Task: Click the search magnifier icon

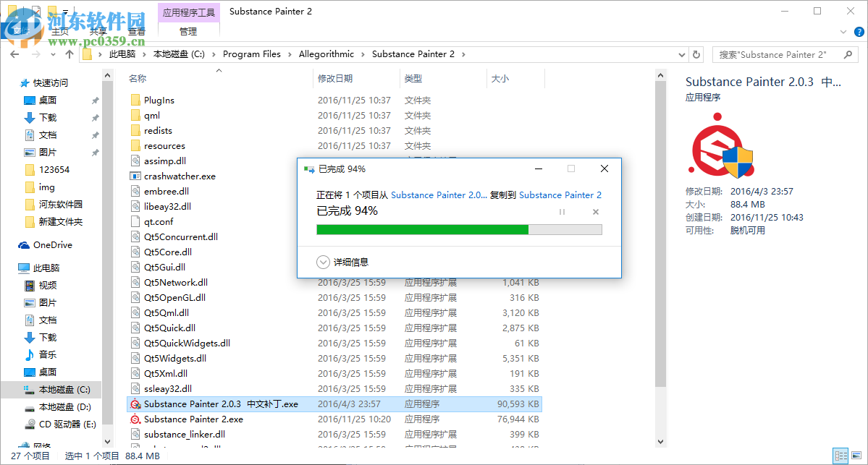Action: [848, 54]
